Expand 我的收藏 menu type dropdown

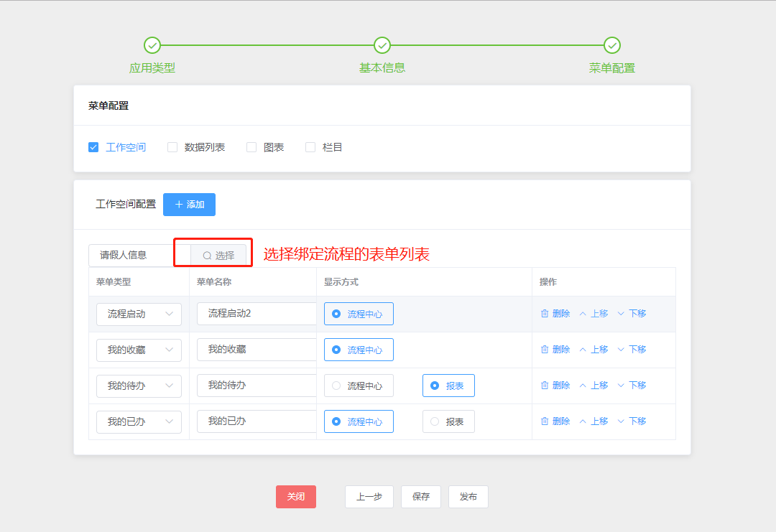click(x=139, y=350)
